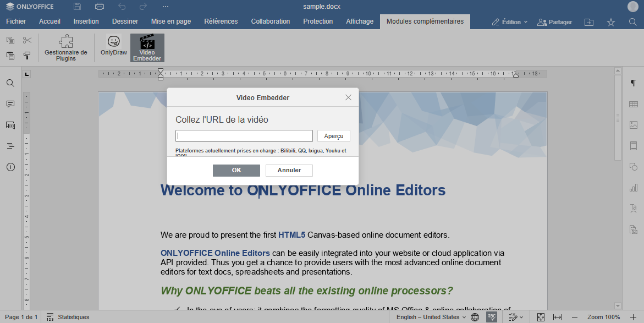Click the Copy style paintbrush icon
This screenshot has width=644, height=323.
tap(27, 56)
